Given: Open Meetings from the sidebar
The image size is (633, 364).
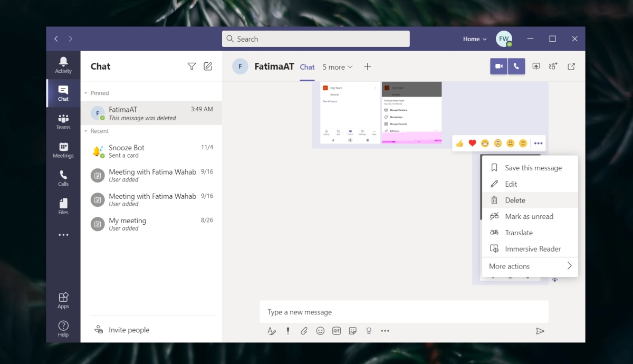Looking at the screenshot, I should pos(63,150).
